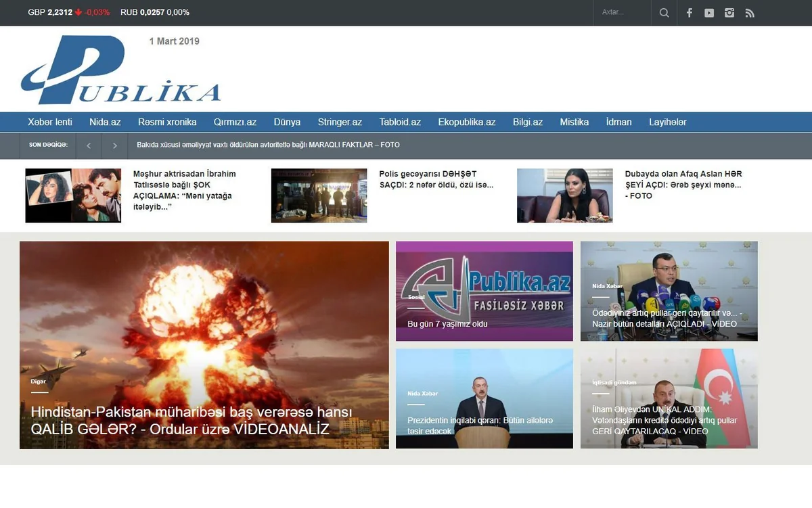Click the Digər category label

click(x=38, y=382)
